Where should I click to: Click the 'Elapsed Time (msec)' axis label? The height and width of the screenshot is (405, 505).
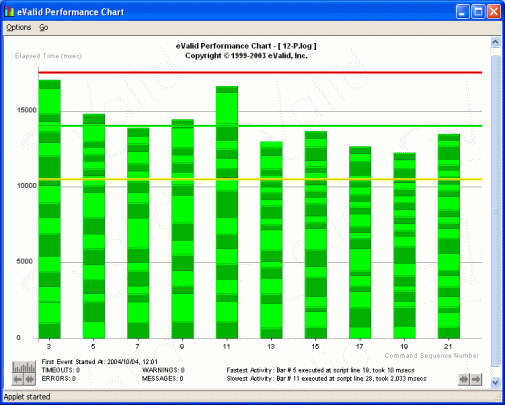point(48,56)
